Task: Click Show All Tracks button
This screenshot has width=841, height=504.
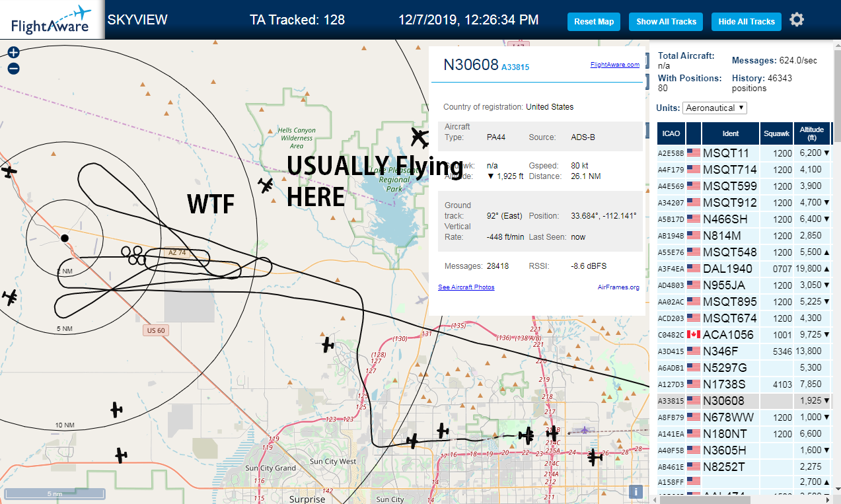Action: pyautogui.click(x=666, y=21)
